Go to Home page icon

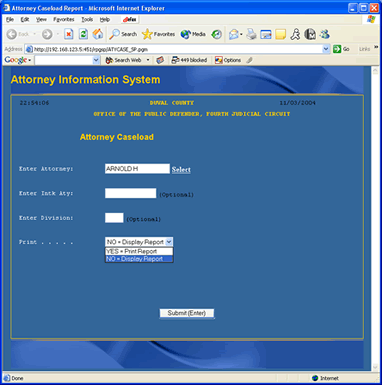pyautogui.click(x=98, y=34)
